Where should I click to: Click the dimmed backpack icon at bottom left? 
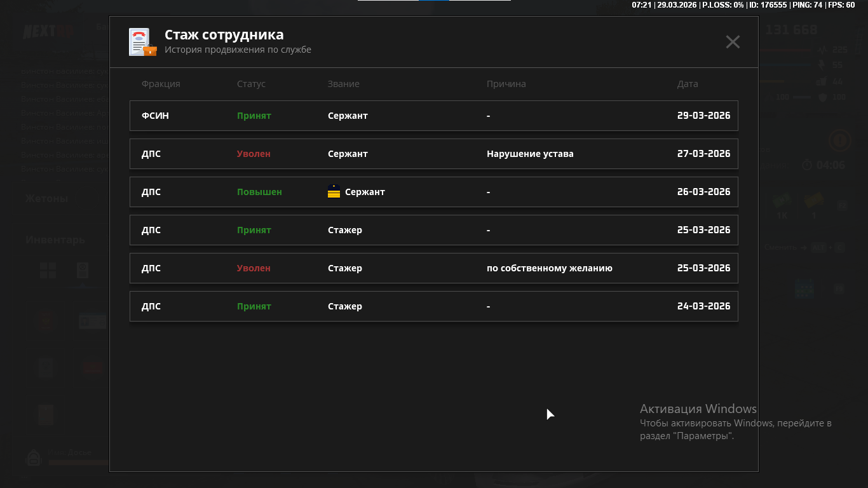pos(34,457)
